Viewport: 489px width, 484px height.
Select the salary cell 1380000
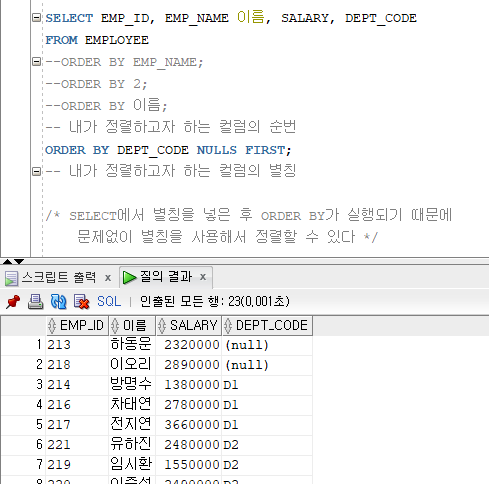pyautogui.click(x=189, y=385)
